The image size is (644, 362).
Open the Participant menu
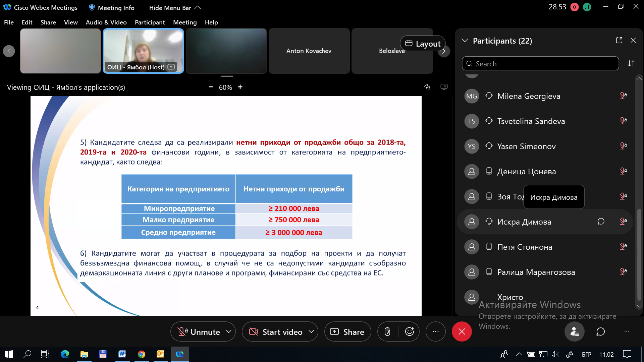coord(150,22)
